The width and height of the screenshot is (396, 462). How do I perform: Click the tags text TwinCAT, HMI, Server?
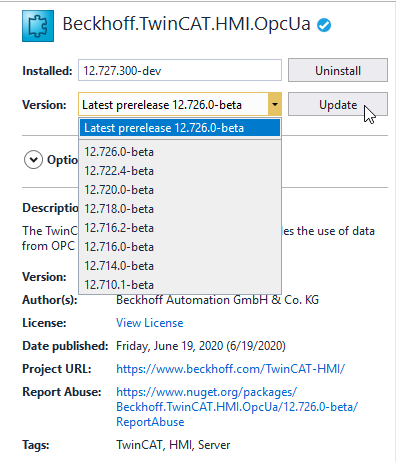(173, 445)
